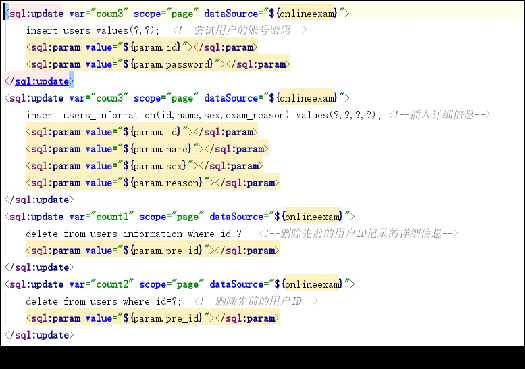Click the "delete from users where id=?;" statement

[103, 301]
